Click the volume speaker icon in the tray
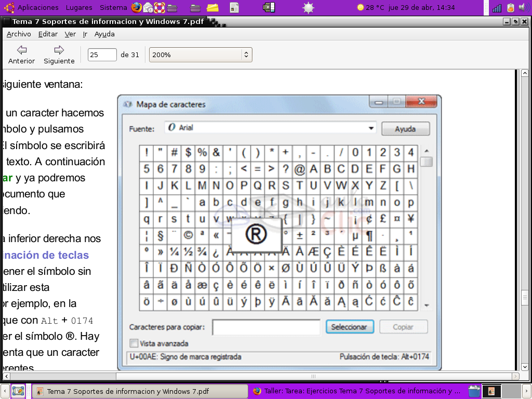Screen dimensions: 532x399 pos(524,7)
